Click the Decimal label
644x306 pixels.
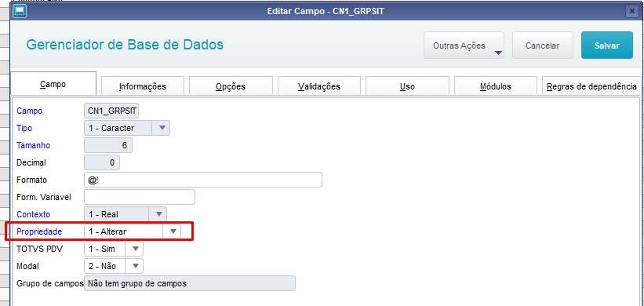pyautogui.click(x=31, y=162)
